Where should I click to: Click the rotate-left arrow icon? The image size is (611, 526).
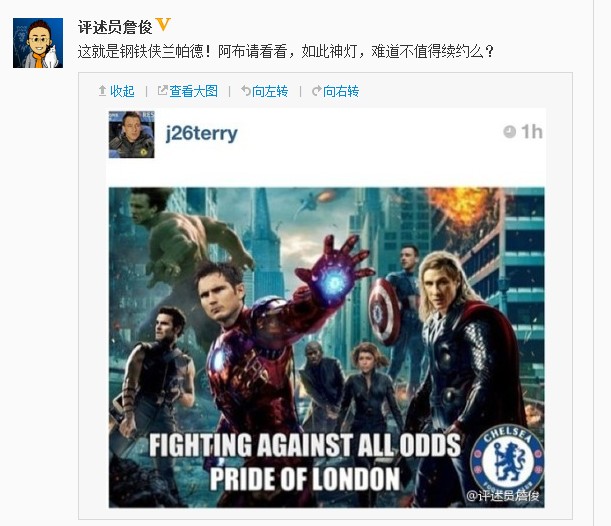point(245,90)
